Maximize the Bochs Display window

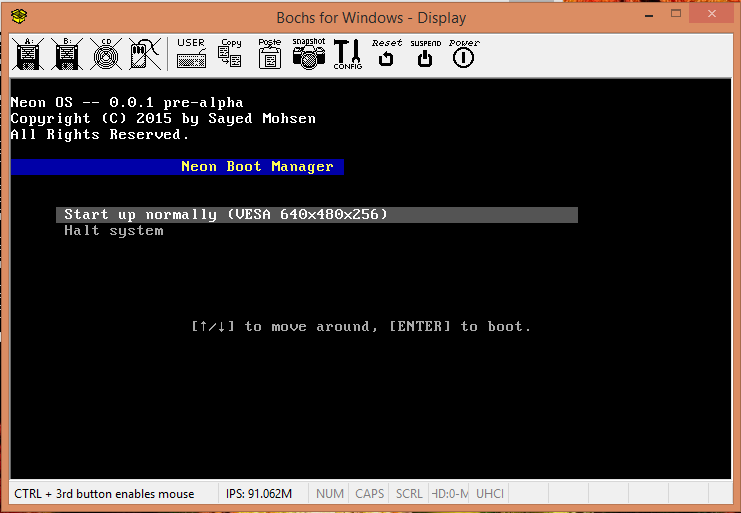click(676, 14)
